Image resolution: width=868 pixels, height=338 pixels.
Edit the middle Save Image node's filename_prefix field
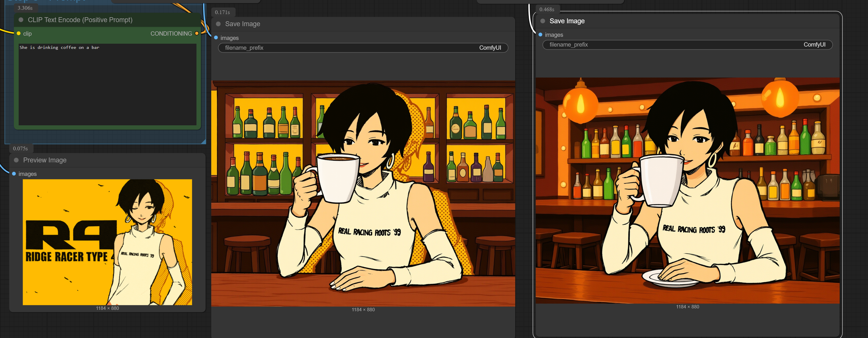tap(363, 47)
